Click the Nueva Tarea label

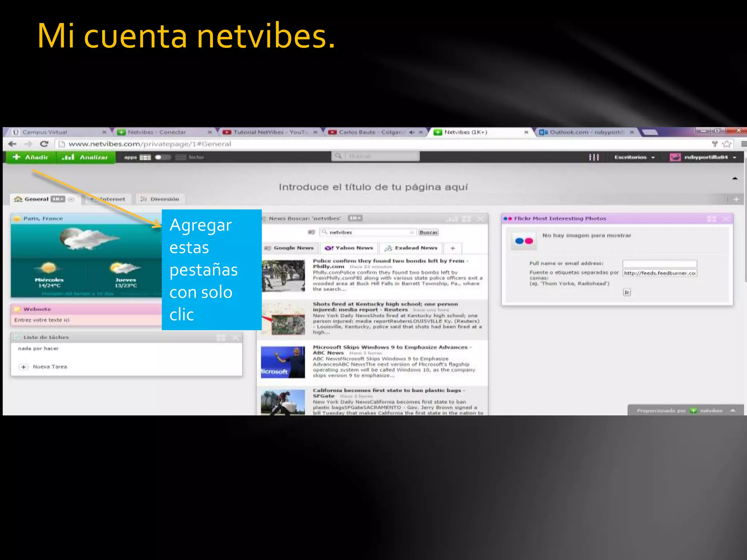50,367
